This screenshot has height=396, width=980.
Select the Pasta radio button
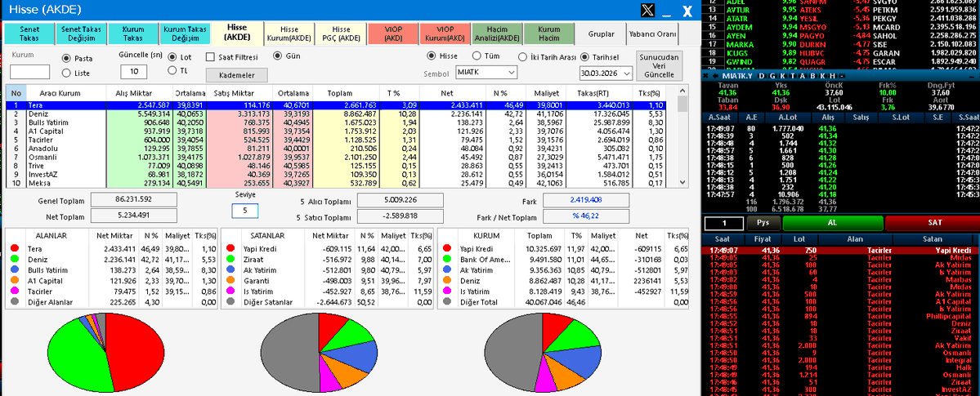point(66,58)
